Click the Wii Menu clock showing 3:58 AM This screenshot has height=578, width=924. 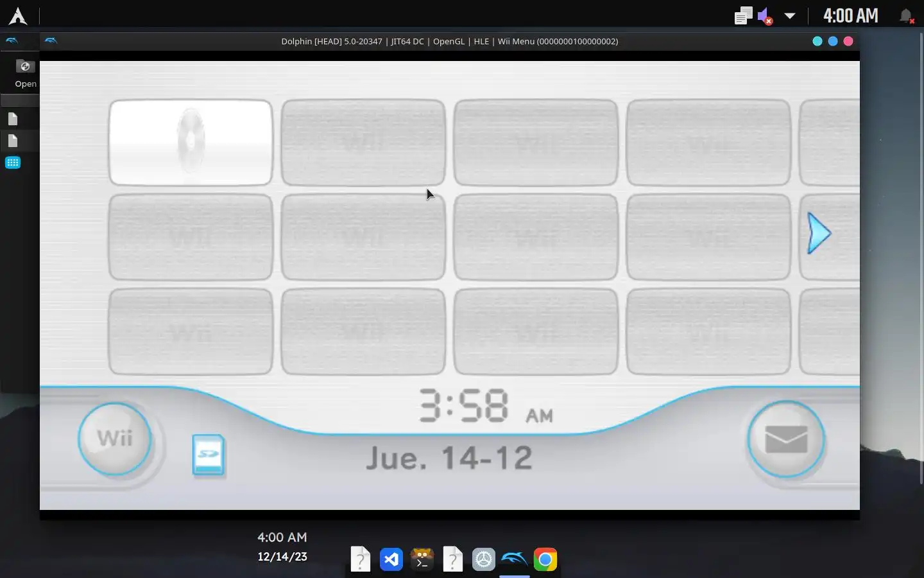pyautogui.click(x=486, y=406)
